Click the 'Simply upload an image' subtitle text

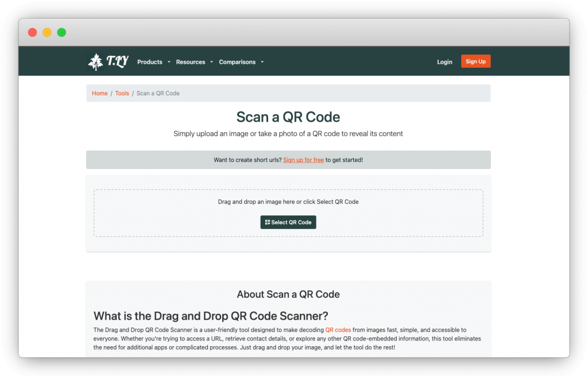(x=288, y=134)
